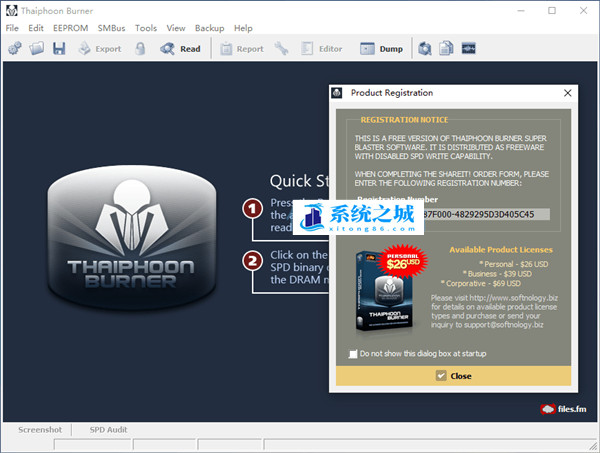Screen dimensions: 600x453
Task: Click the wrench tools icon
Action: click(x=281, y=49)
